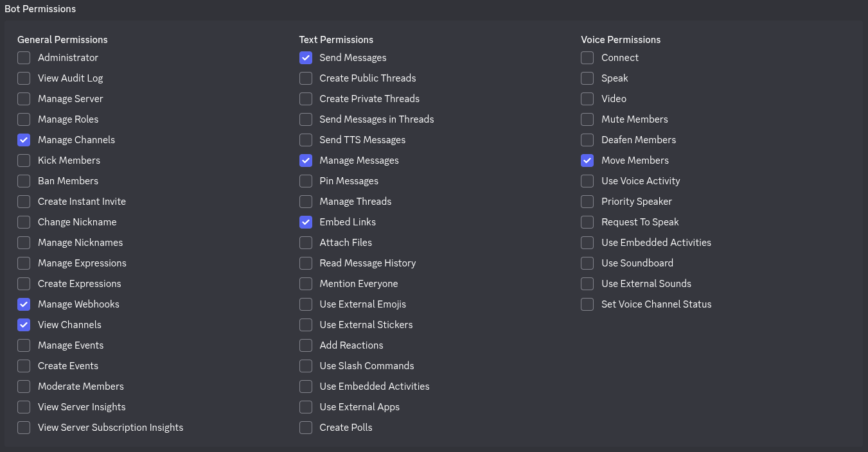Enable Set Voice Channel Status

tap(587, 304)
